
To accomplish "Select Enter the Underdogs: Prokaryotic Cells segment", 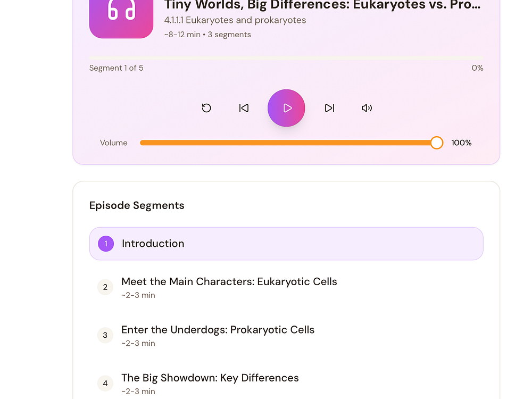I will pos(218,330).
